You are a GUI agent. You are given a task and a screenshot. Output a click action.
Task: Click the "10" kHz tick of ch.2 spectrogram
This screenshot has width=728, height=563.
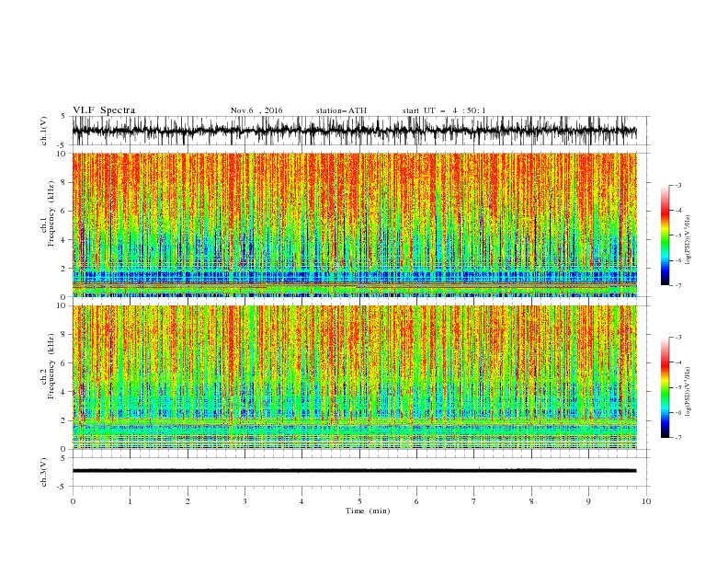(63, 305)
